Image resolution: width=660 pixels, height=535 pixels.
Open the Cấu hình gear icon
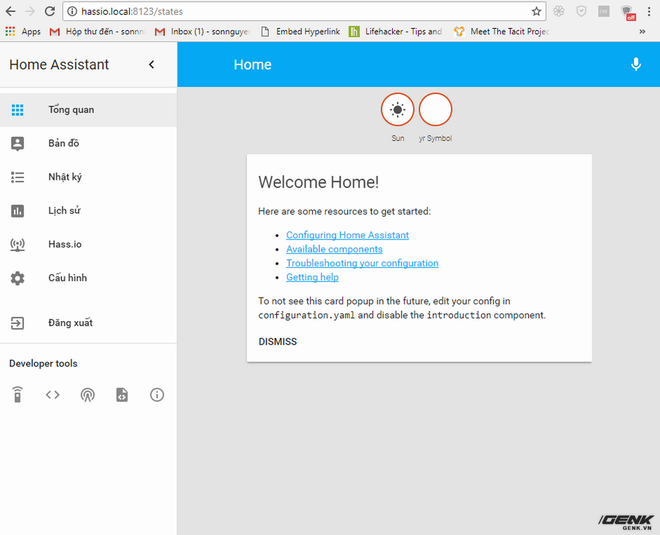(17, 278)
